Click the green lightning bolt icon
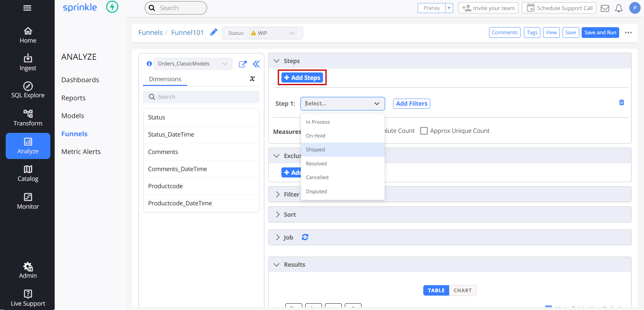Screen dimensions: 644x310 tap(112, 7)
